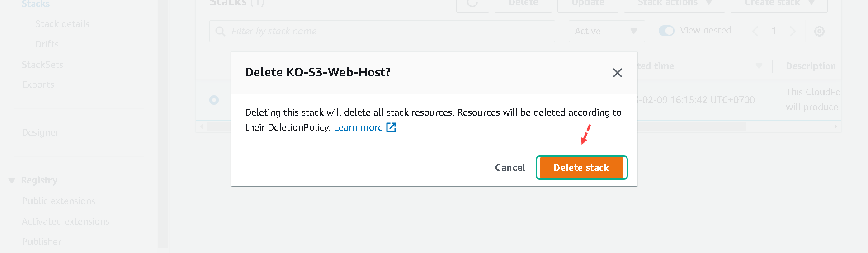
Task: Open StackSets in sidebar
Action: point(42,65)
